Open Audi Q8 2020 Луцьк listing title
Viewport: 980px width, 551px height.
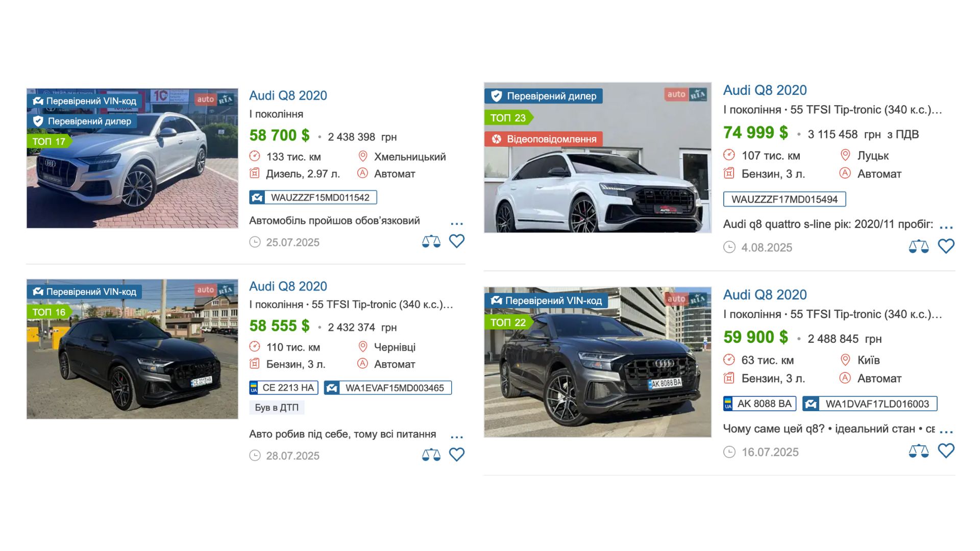coord(765,90)
